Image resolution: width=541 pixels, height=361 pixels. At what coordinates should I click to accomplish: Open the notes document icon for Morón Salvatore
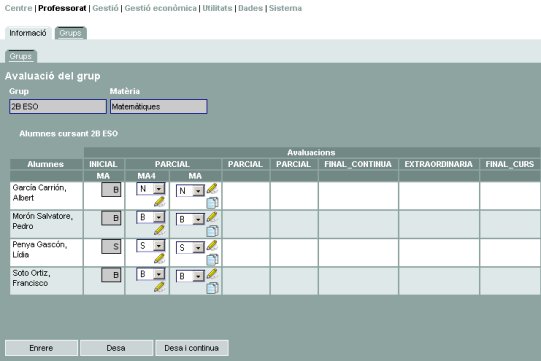tap(212, 231)
